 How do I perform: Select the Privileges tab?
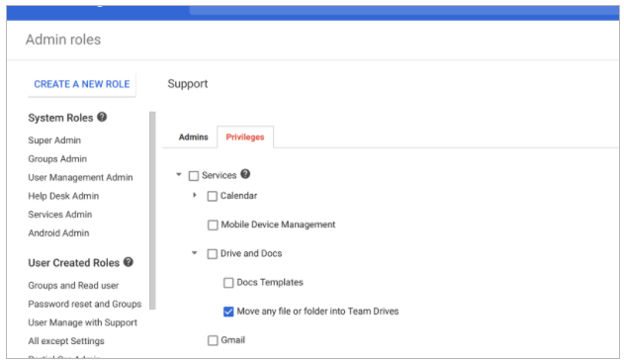pyautogui.click(x=245, y=137)
